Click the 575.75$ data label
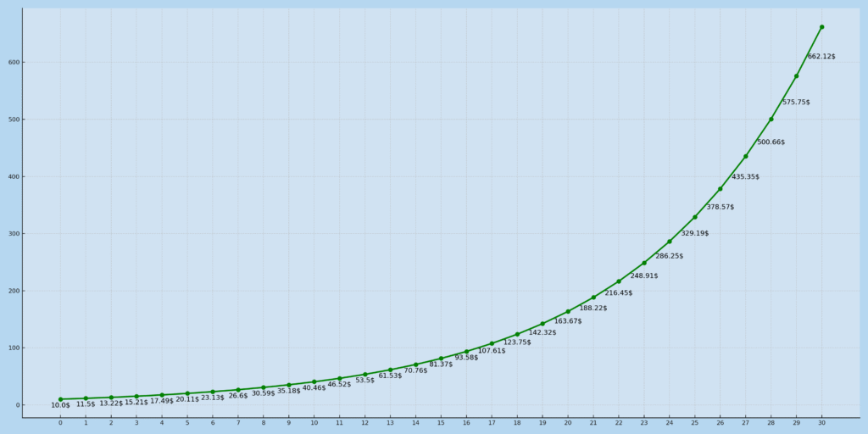868x434 pixels. [796, 103]
